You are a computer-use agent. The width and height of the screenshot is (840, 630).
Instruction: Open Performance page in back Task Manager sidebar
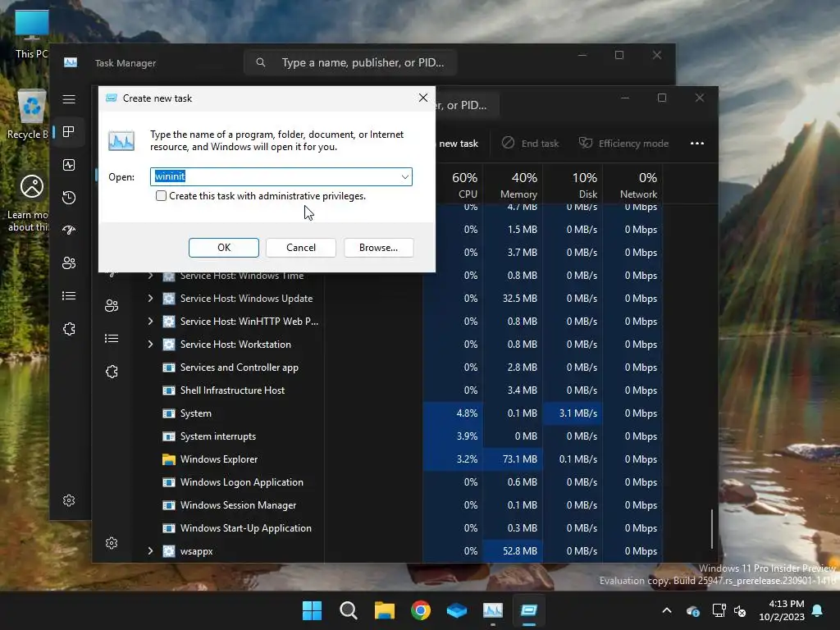[x=69, y=165]
